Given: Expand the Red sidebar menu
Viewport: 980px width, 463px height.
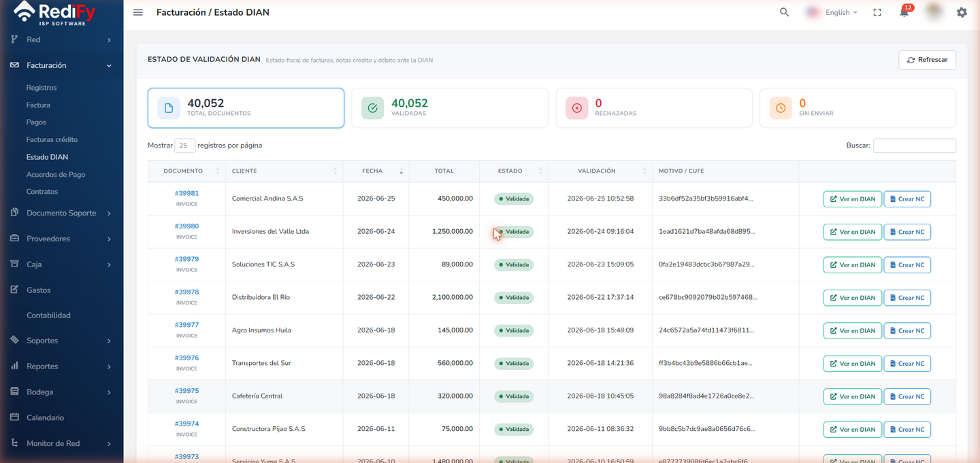Looking at the screenshot, I should [x=61, y=39].
